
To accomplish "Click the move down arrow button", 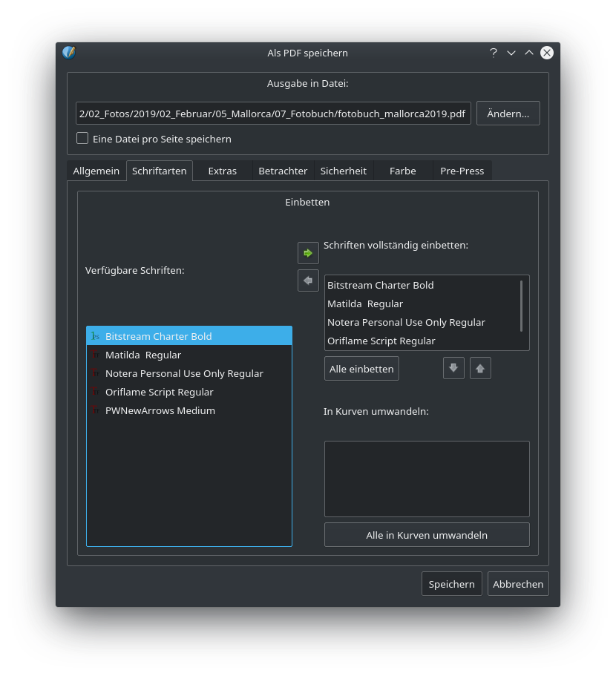I will click(453, 368).
